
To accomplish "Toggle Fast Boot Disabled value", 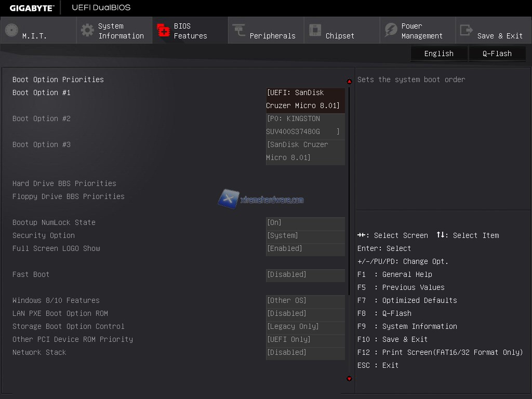I will tap(305, 275).
